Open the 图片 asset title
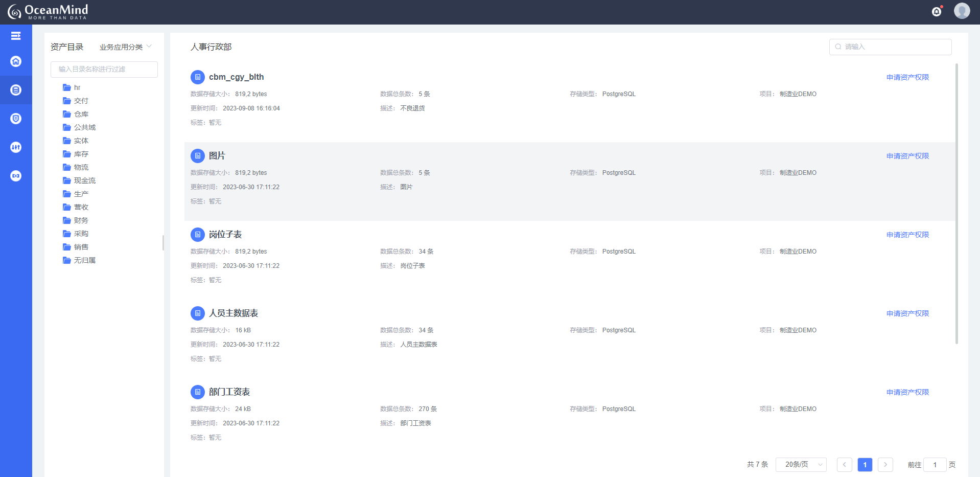 click(217, 156)
